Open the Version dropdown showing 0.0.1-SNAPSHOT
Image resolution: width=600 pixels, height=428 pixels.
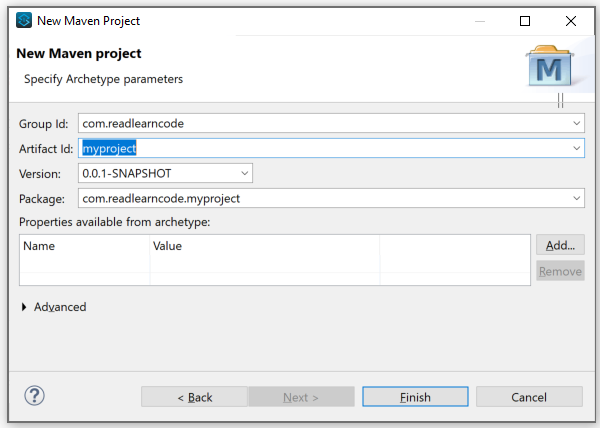point(245,173)
